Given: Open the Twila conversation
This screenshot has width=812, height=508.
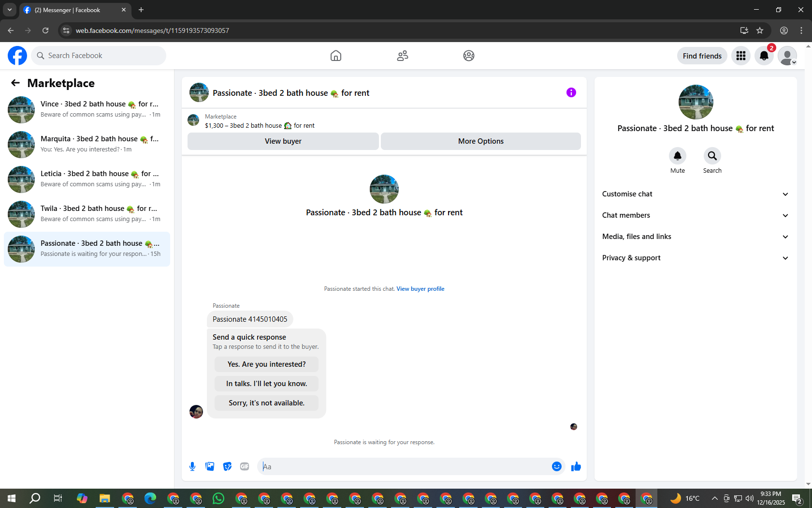Looking at the screenshot, I should click(87, 214).
